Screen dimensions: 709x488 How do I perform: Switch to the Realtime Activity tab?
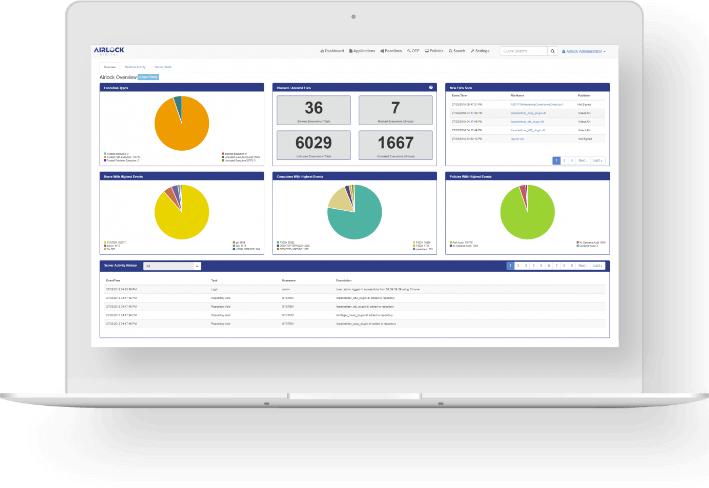pos(135,67)
